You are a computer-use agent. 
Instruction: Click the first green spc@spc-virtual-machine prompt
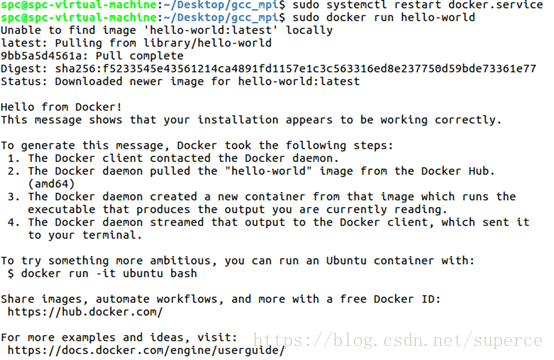tap(79, 5)
